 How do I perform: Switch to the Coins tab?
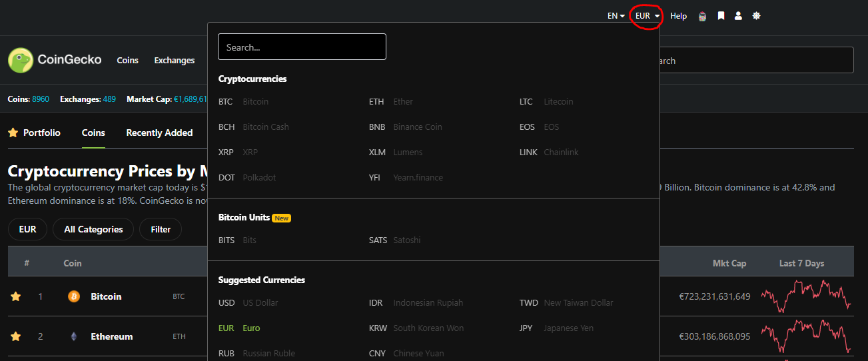[93, 133]
